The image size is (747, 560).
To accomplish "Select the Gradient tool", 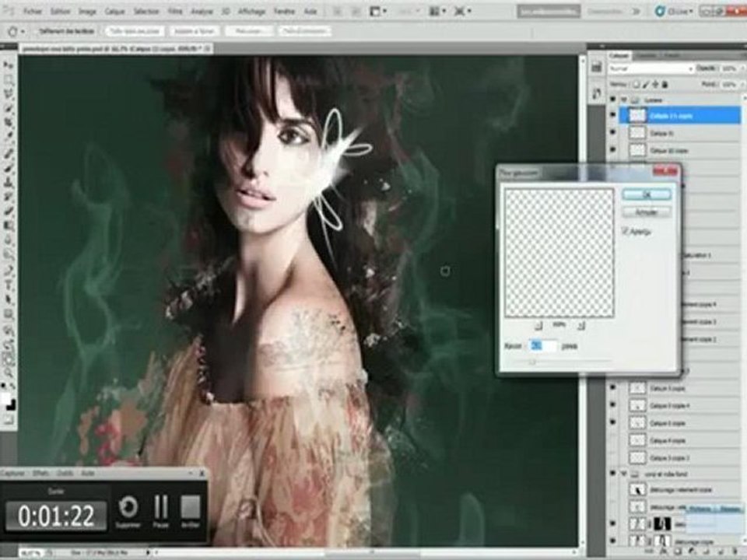I will [x=9, y=226].
